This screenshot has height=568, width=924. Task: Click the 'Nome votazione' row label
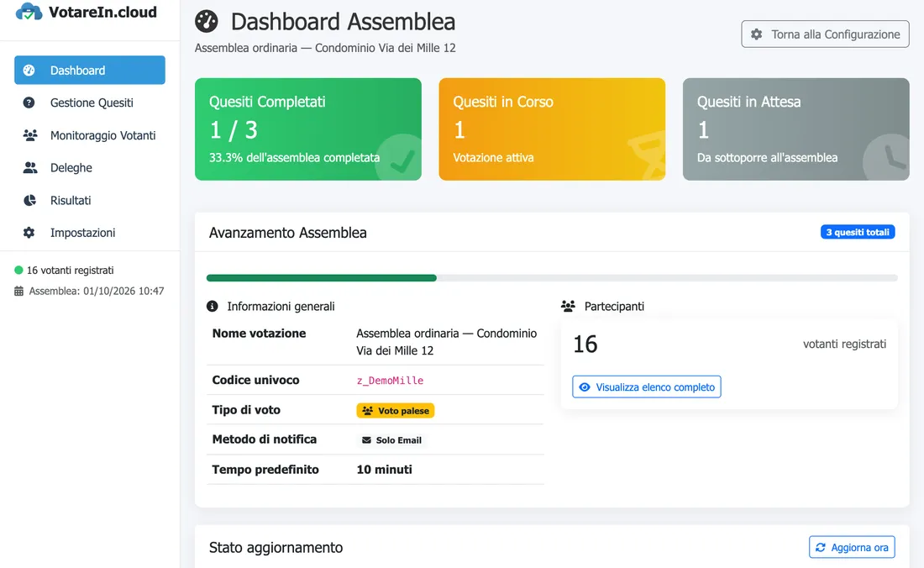[260, 334]
